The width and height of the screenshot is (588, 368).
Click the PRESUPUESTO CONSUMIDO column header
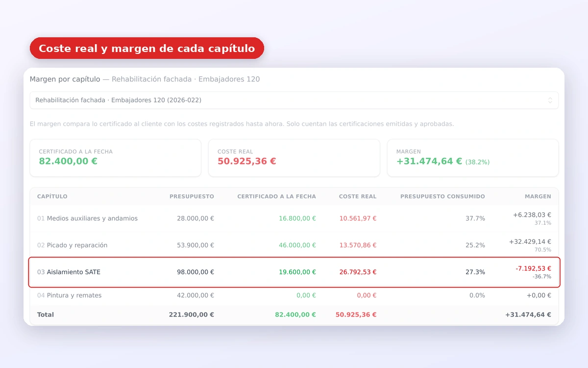[442, 196]
